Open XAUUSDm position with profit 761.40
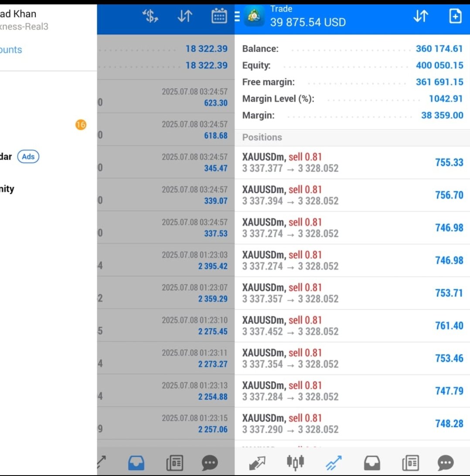 pyautogui.click(x=352, y=326)
